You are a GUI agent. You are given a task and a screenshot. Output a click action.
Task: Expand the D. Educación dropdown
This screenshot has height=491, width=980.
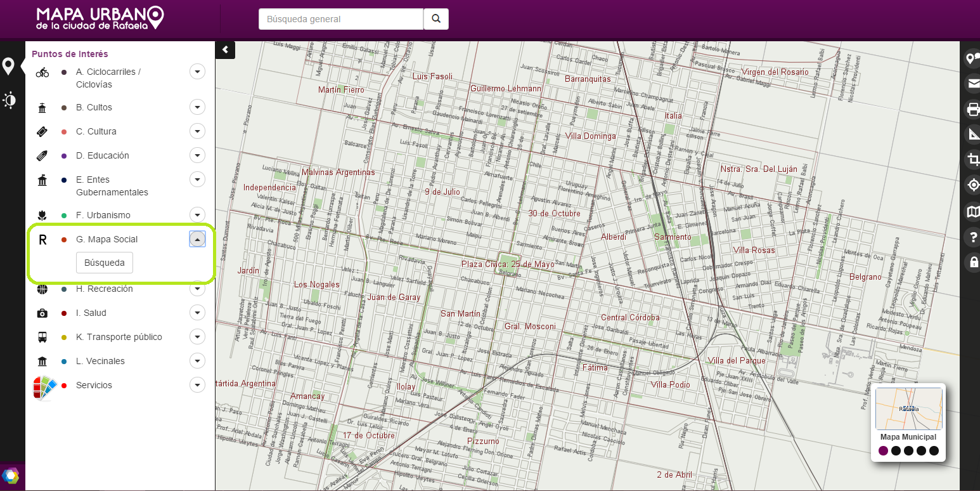point(197,155)
